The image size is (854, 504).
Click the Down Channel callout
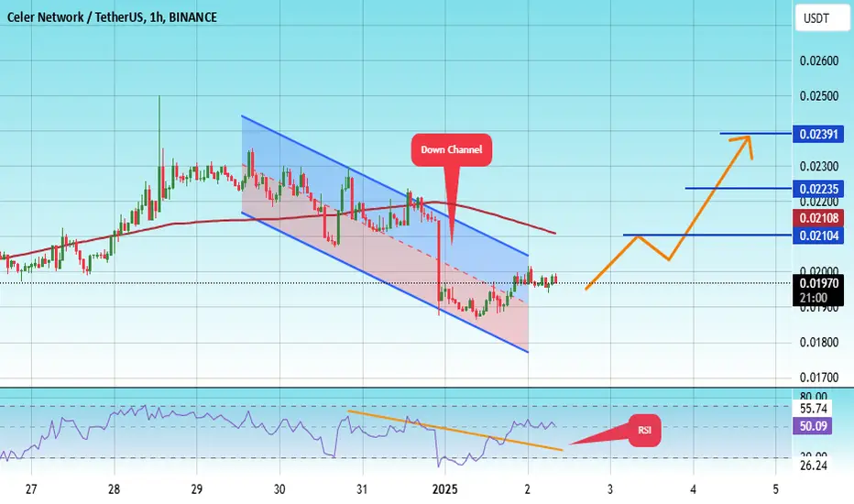(x=452, y=150)
